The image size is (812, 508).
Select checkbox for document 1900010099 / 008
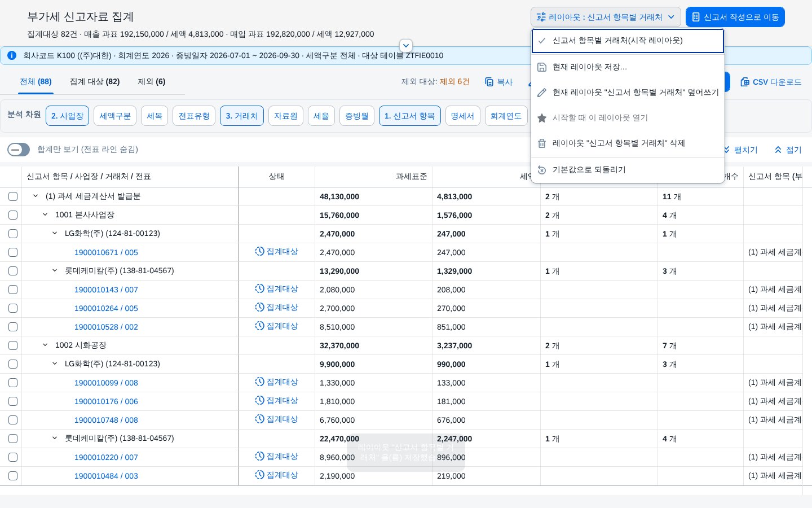click(x=13, y=383)
